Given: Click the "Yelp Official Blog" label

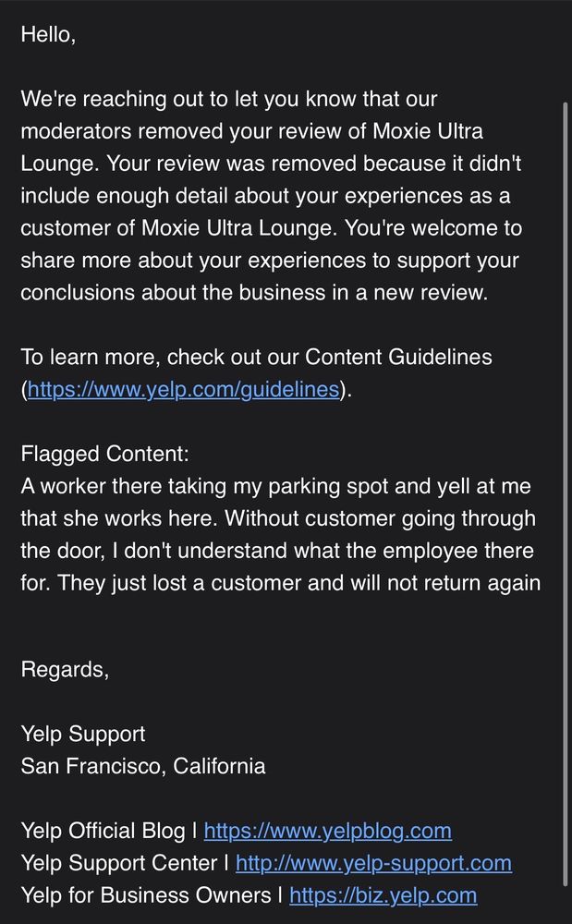Looking at the screenshot, I should coord(103,831).
